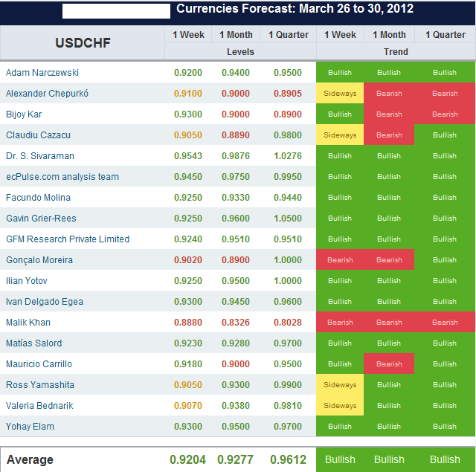The width and height of the screenshot is (476, 472).
Task: Open Gonçalo Moreira's link
Action: point(39,260)
